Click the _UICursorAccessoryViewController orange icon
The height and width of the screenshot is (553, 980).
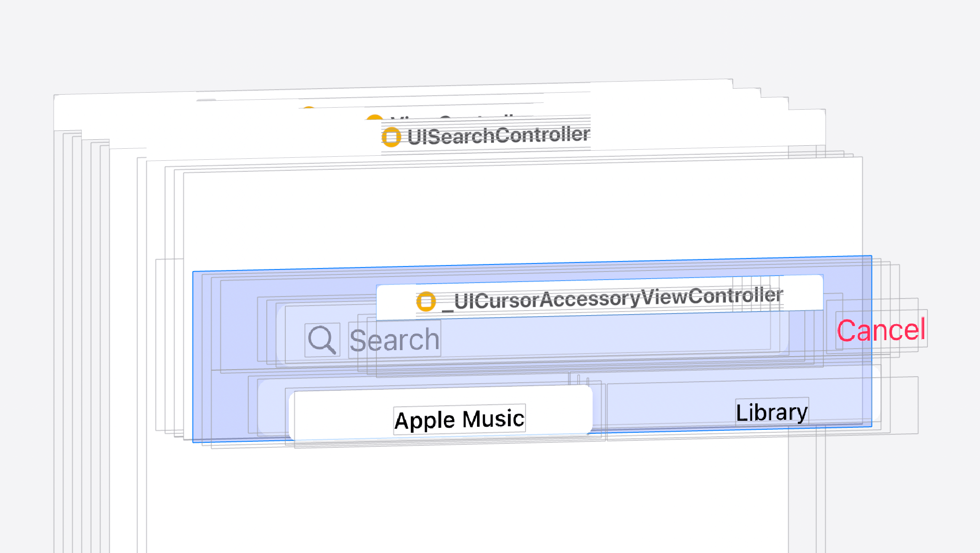[x=426, y=302]
